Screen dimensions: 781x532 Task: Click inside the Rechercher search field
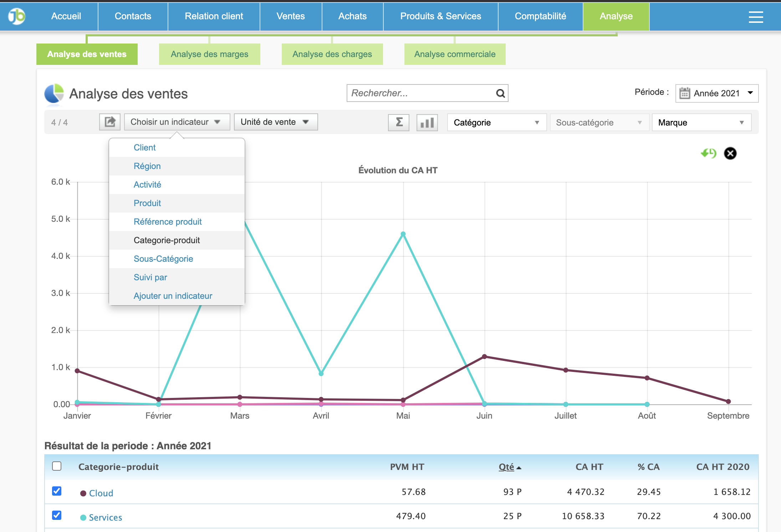pos(410,93)
